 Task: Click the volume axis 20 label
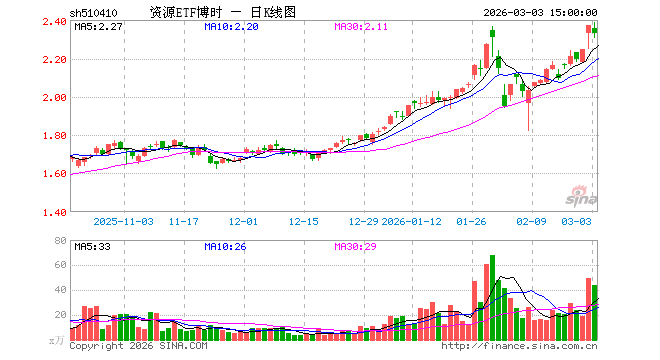pos(61,315)
